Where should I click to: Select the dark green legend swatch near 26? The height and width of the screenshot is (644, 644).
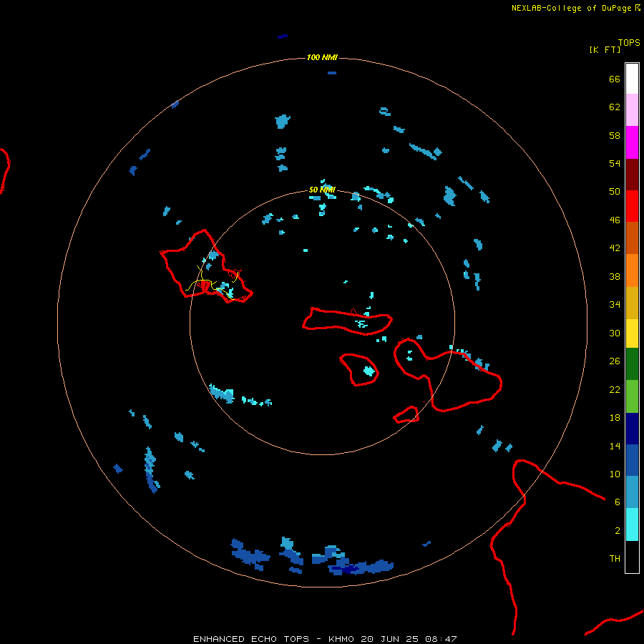[x=632, y=364]
